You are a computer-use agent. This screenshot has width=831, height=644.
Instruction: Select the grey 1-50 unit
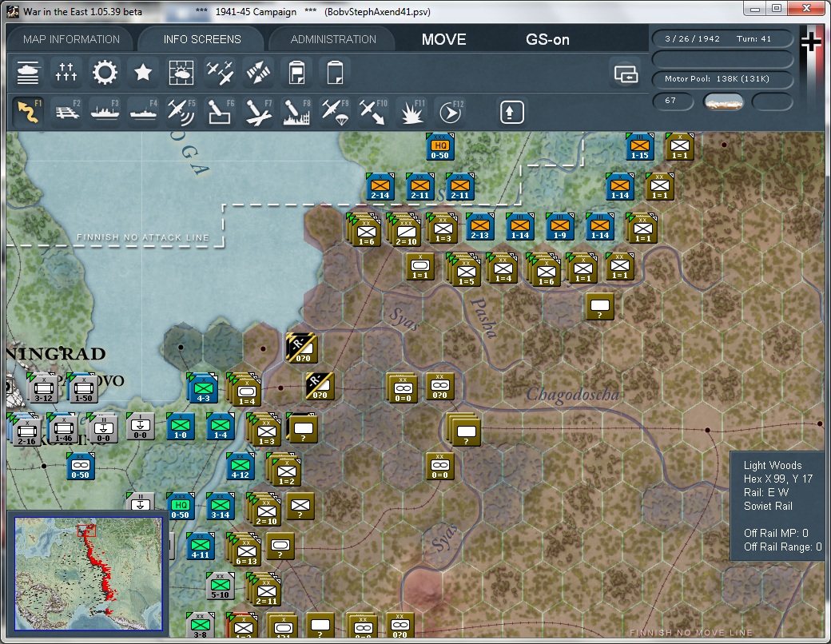click(x=82, y=388)
